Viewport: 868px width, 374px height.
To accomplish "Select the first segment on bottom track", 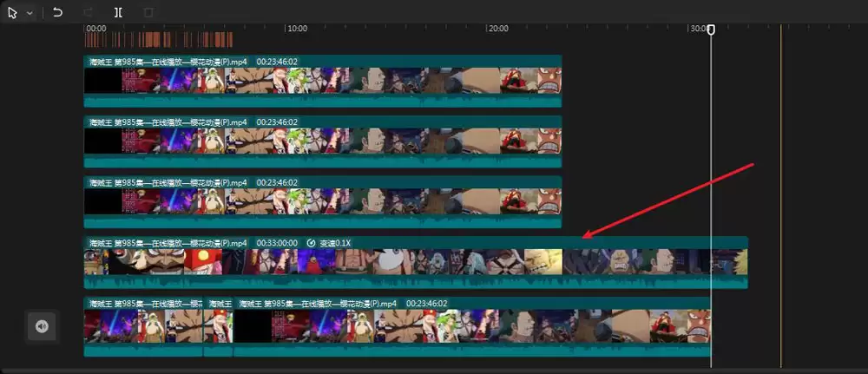I will [142, 327].
